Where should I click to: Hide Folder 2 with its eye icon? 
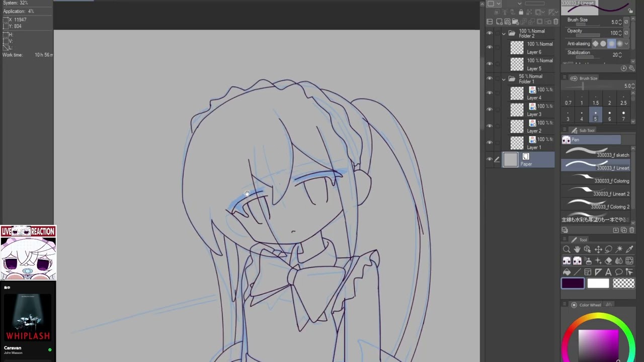(x=490, y=34)
